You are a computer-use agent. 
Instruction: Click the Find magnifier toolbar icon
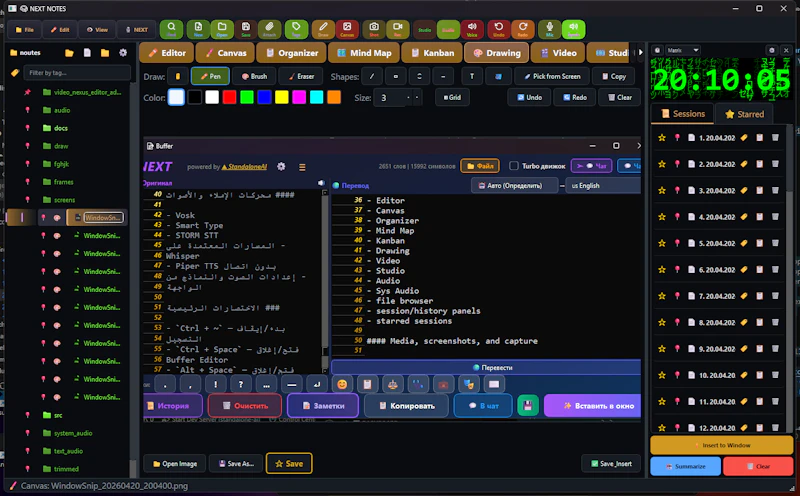171,29
